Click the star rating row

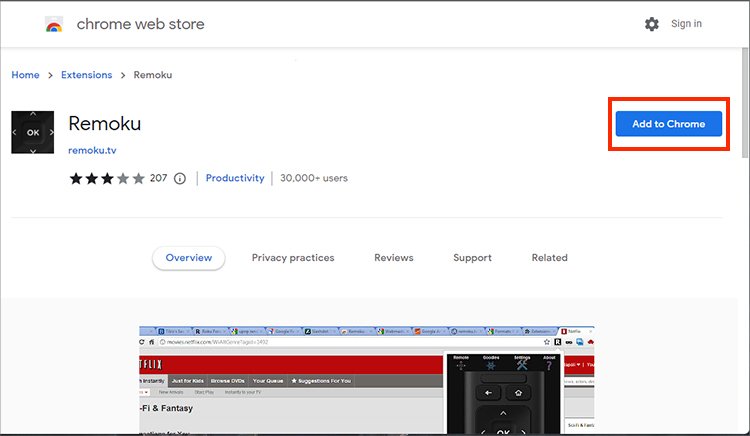[x=107, y=178]
